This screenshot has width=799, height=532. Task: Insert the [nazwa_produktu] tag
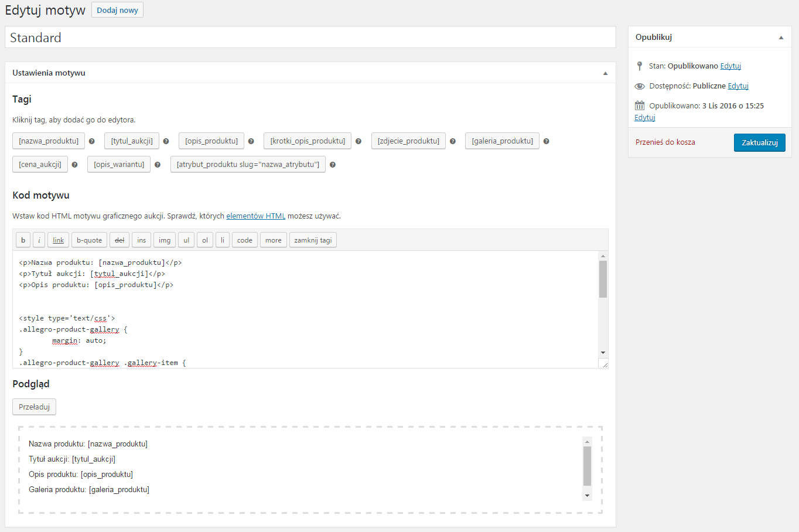click(49, 141)
